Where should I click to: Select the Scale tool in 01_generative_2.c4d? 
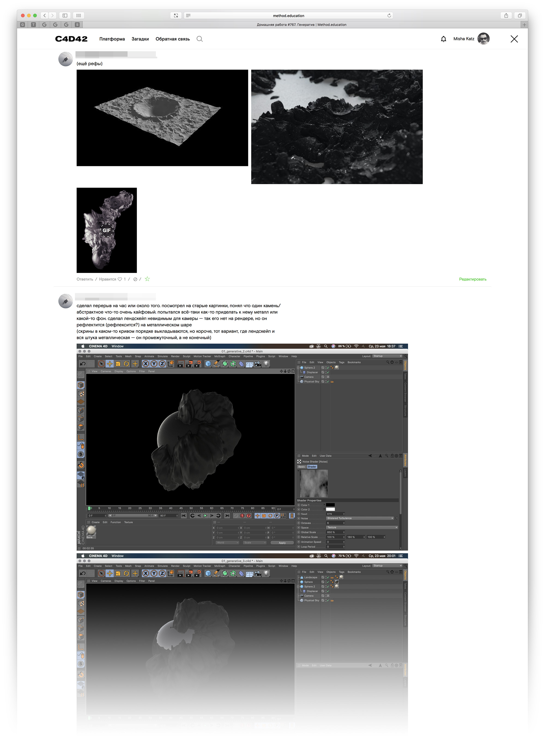[118, 364]
